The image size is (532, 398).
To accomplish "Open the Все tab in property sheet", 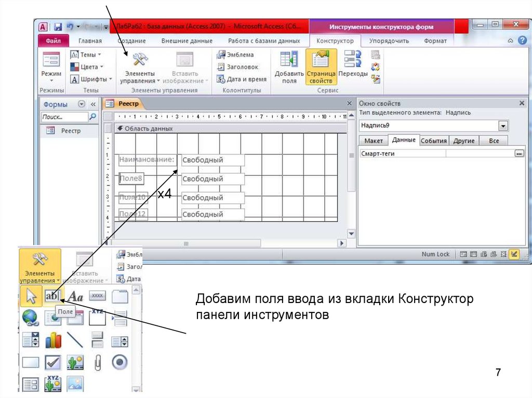I will (494, 140).
